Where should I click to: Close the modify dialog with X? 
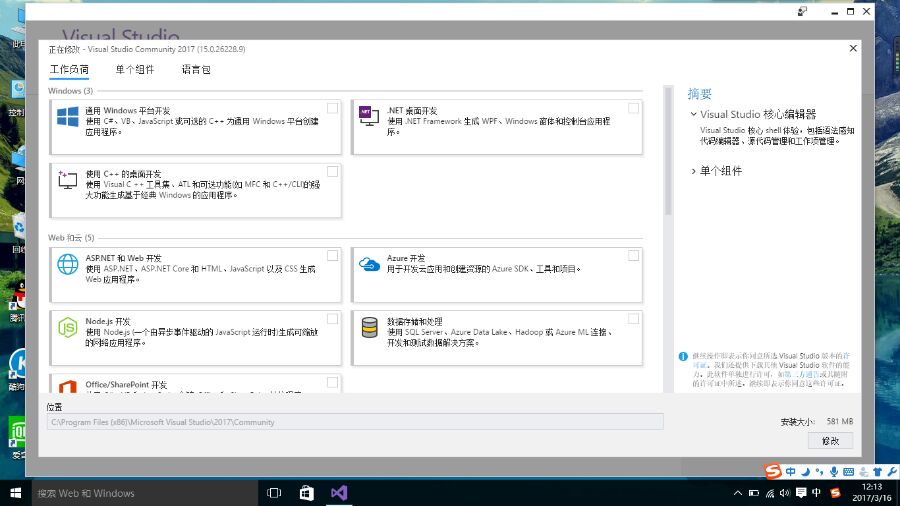point(853,48)
